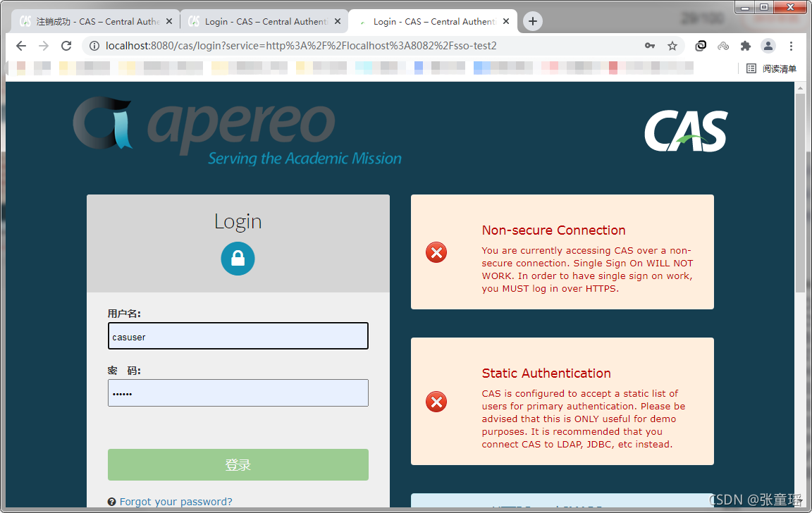This screenshot has height=513, width=812.
Task: Focus the 密码 password field
Action: [x=238, y=393]
